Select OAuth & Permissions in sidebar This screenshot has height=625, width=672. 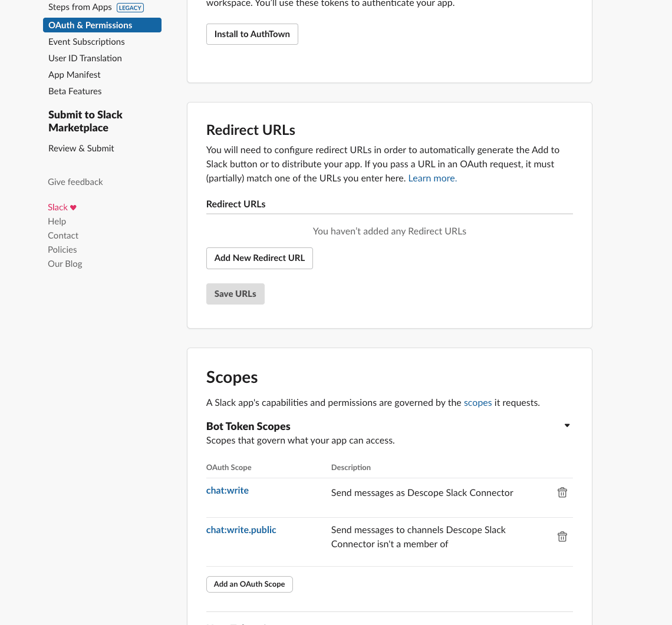90,25
